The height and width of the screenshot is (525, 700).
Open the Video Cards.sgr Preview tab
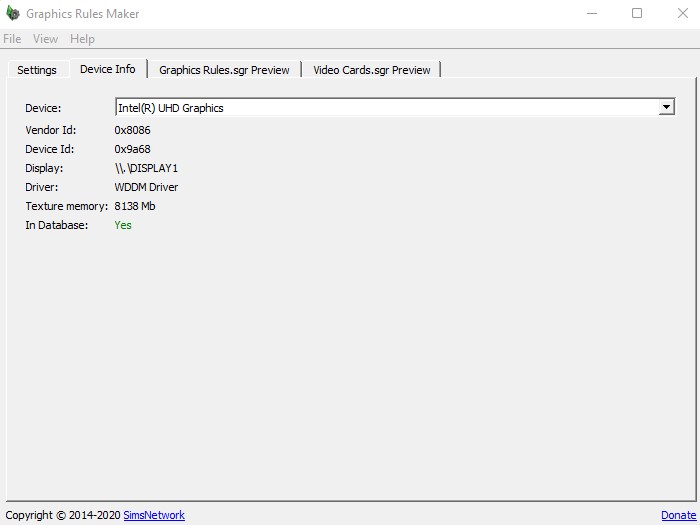pos(371,70)
